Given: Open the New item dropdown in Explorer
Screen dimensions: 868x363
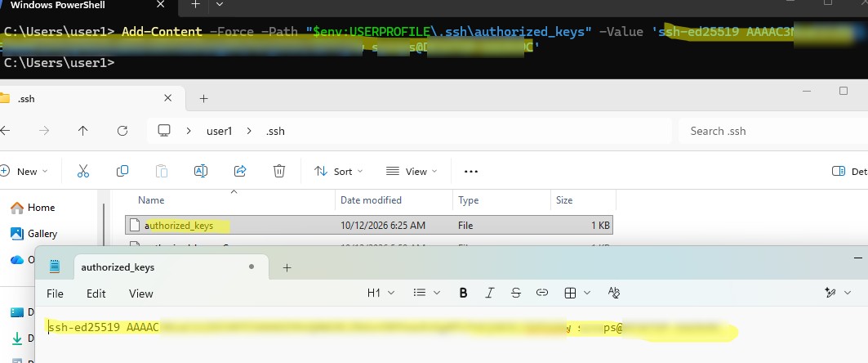Looking at the screenshot, I should 24,171.
